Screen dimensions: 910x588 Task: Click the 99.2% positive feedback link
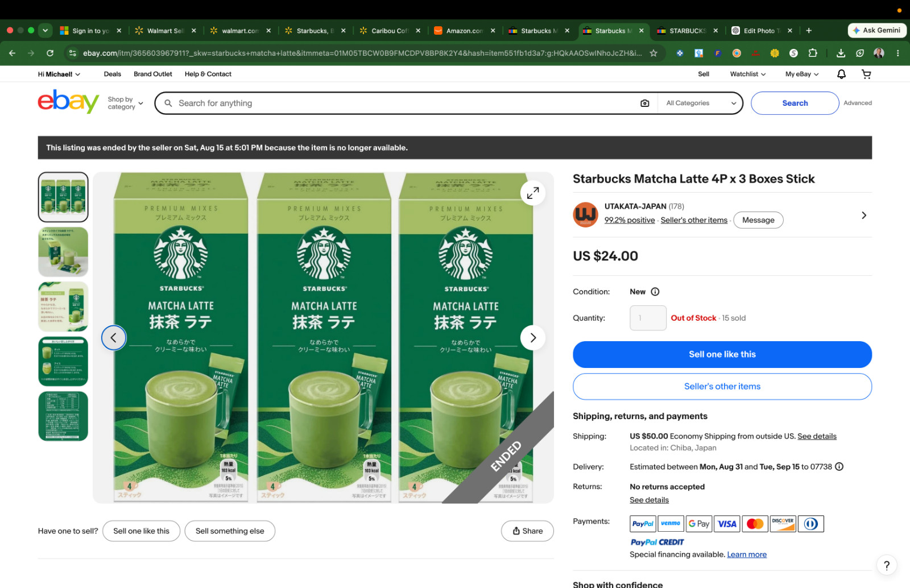tap(630, 220)
